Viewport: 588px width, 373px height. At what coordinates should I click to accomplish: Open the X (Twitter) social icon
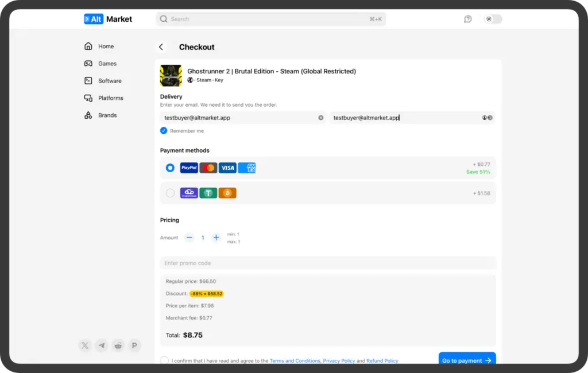coord(85,345)
